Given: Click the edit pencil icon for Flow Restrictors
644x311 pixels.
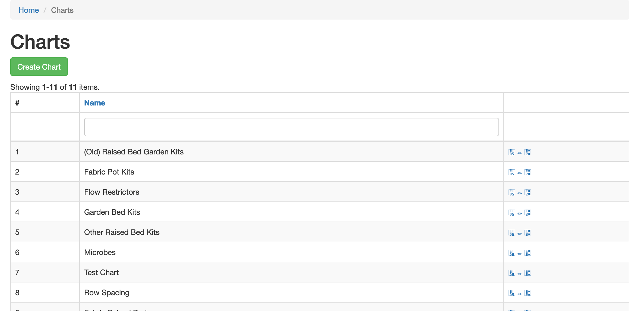Looking at the screenshot, I should coord(519,192).
